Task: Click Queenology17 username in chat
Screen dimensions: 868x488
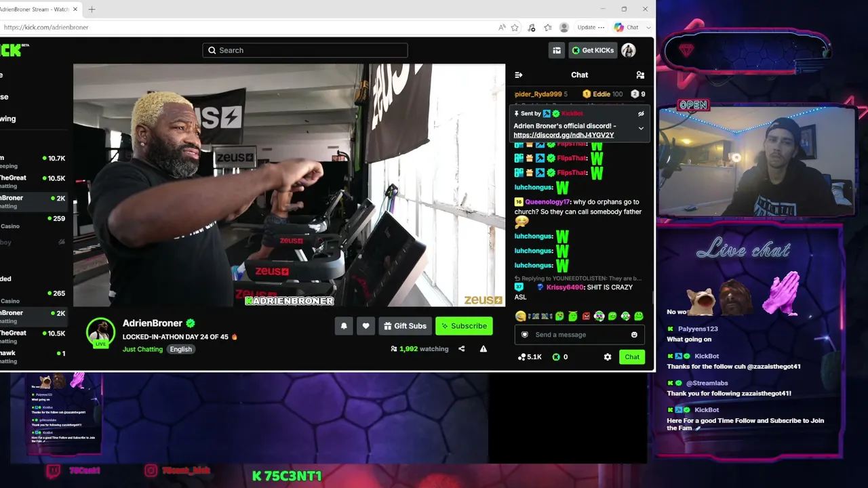Action: [547, 202]
